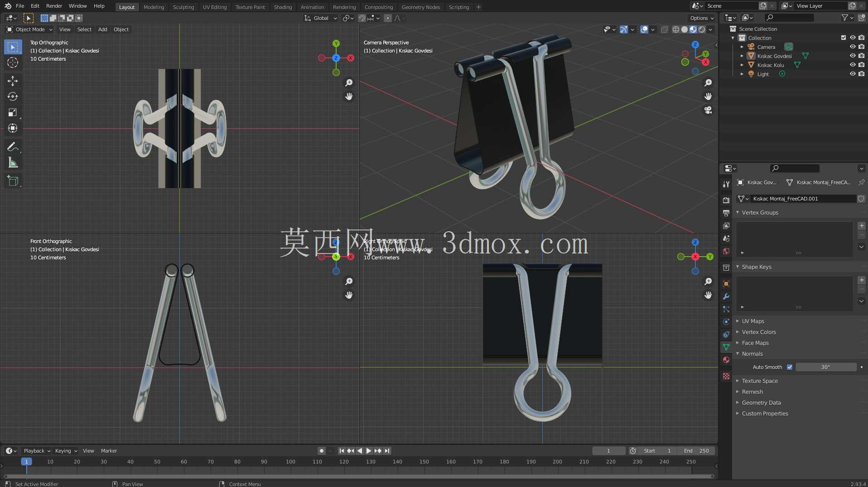The height and width of the screenshot is (487, 868).
Task: Open the Output properties tab
Action: click(x=726, y=213)
